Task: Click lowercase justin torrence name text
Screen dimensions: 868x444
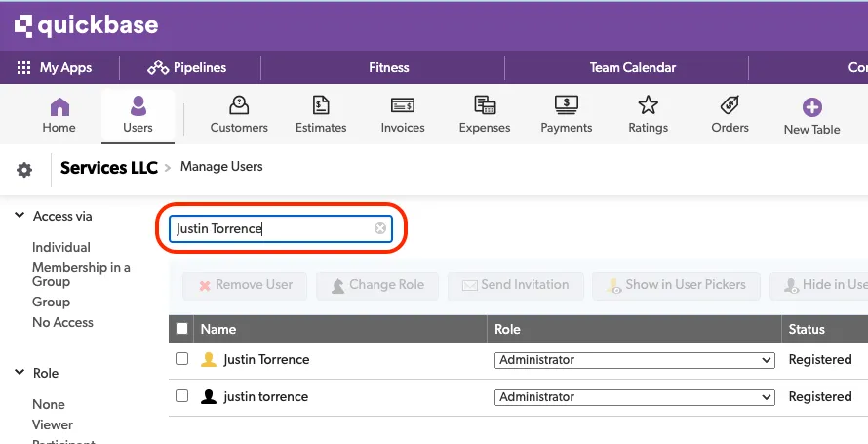Action: click(x=265, y=397)
